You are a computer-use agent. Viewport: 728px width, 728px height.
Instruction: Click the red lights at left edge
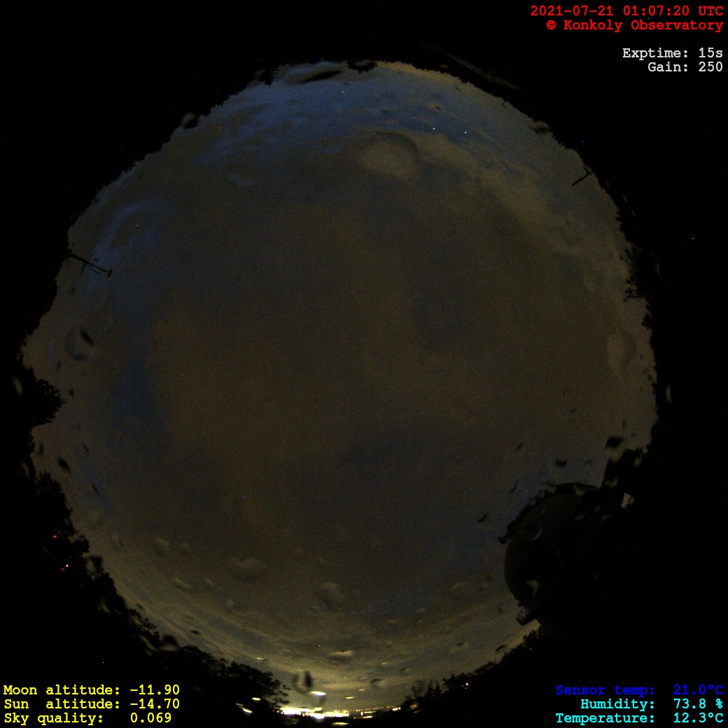[56, 538]
